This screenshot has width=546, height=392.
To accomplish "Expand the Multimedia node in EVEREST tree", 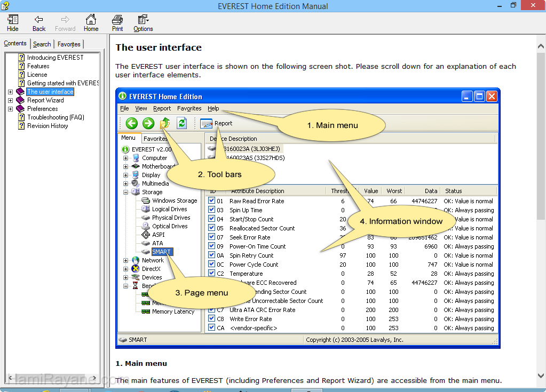I will click(126, 183).
